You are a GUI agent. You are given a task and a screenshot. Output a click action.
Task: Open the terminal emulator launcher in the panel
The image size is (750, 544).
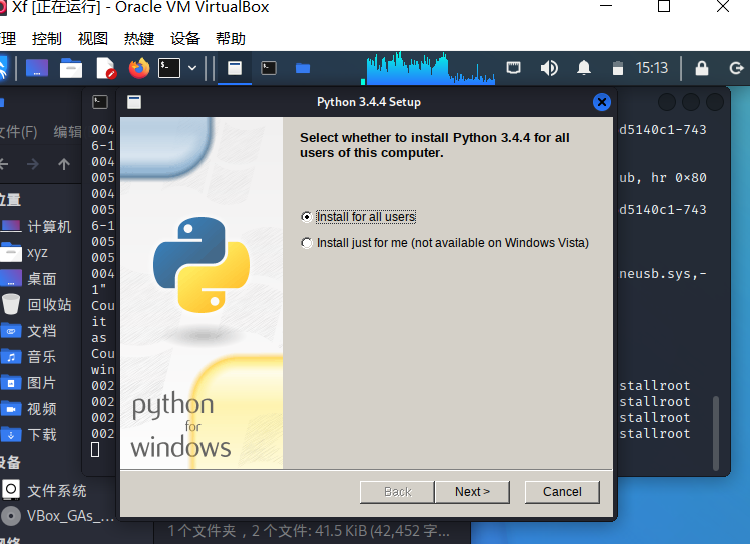point(169,68)
